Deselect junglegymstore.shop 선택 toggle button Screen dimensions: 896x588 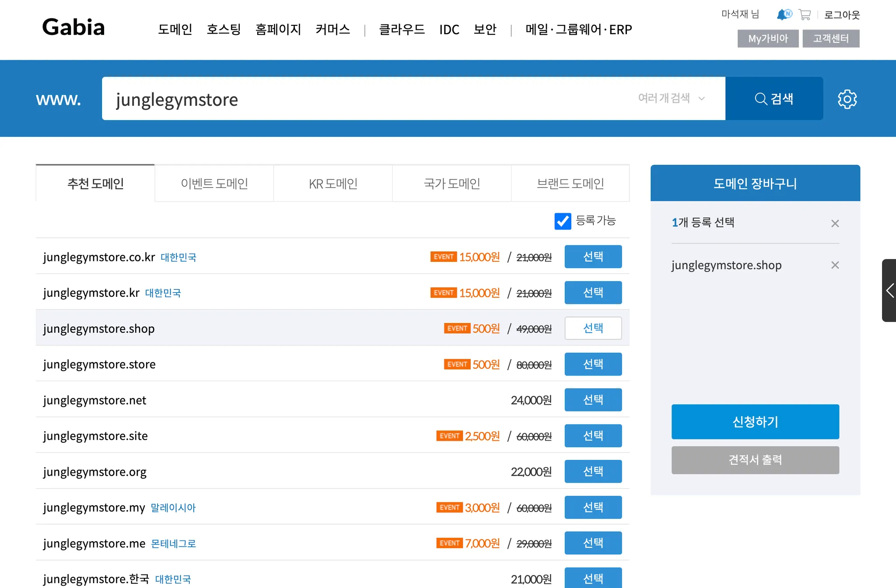(x=593, y=328)
